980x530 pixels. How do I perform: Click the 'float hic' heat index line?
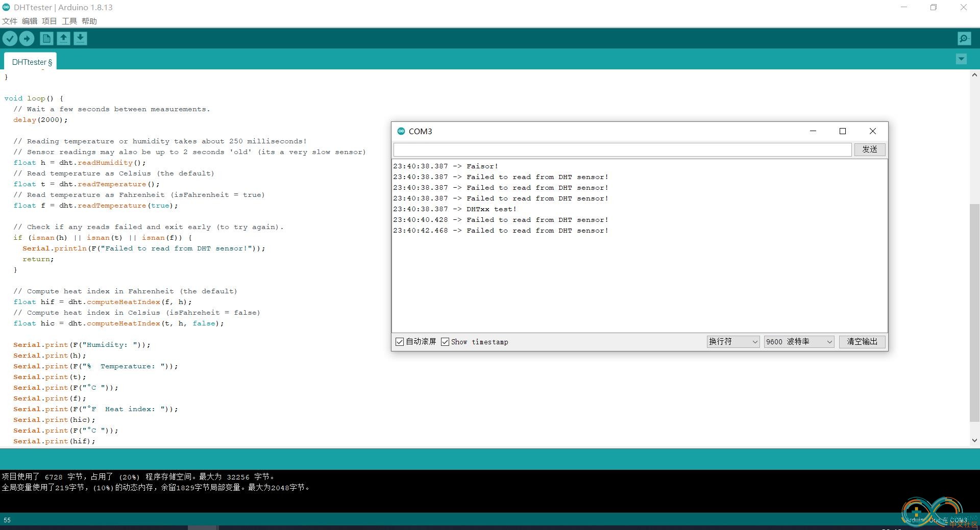(x=118, y=323)
